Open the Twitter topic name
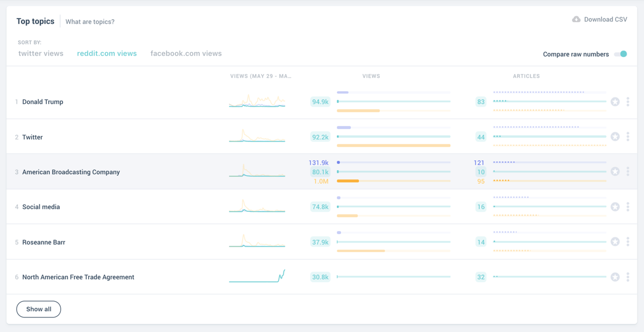Viewport: 644px width, 332px height. (x=32, y=137)
